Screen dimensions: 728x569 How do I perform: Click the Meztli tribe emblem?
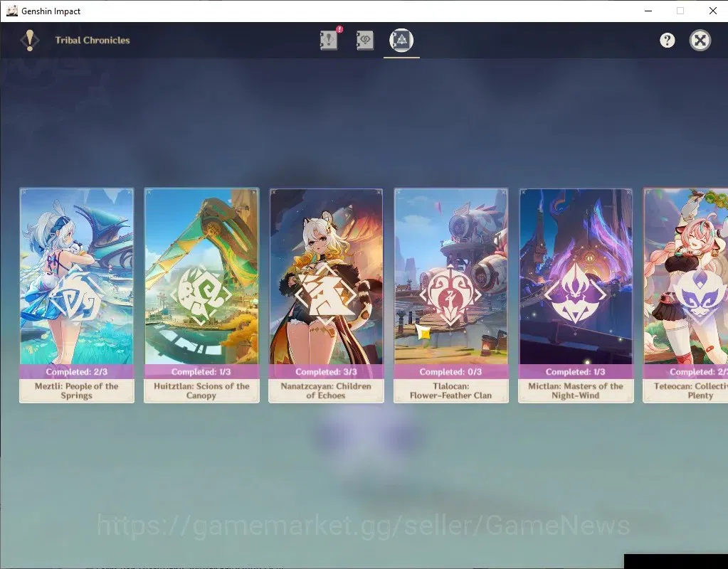[77, 296]
